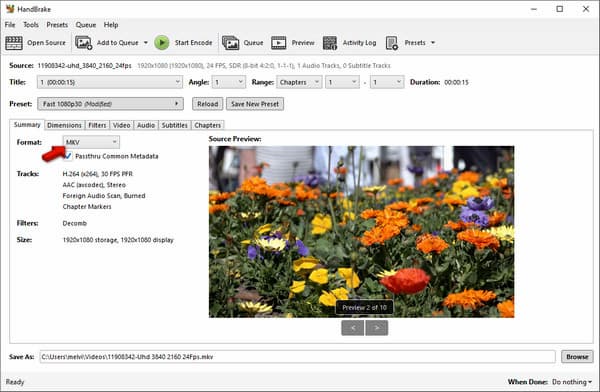Image resolution: width=600 pixels, height=392 pixels.
Task: Switch to the Dimensions tab
Action: click(x=64, y=125)
